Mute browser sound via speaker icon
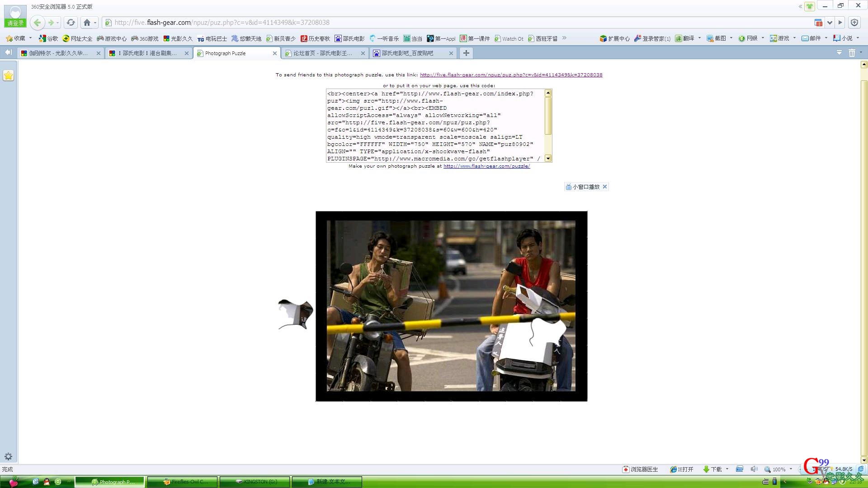The height and width of the screenshot is (488, 868). click(754, 469)
